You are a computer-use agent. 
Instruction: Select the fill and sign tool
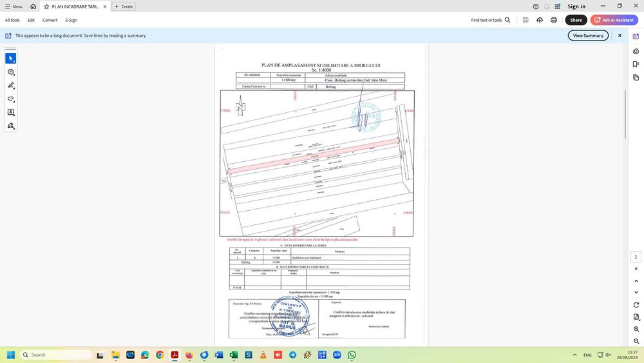[x=11, y=126]
